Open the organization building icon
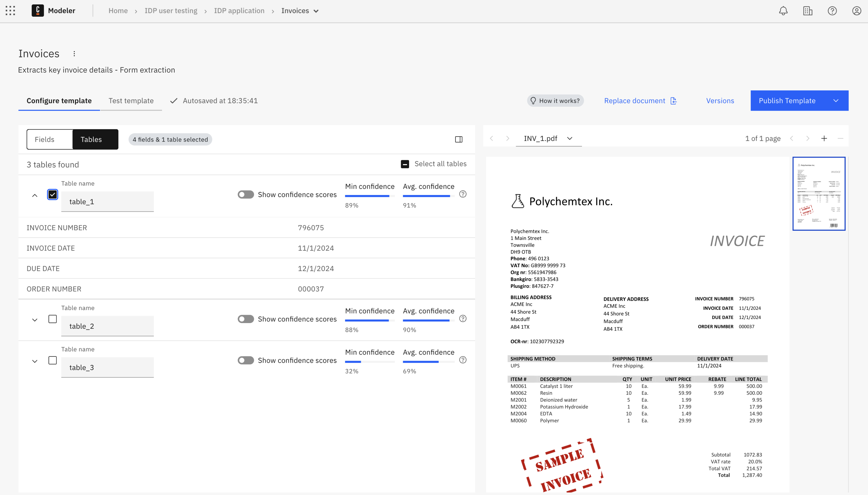868x495 pixels. click(x=808, y=11)
